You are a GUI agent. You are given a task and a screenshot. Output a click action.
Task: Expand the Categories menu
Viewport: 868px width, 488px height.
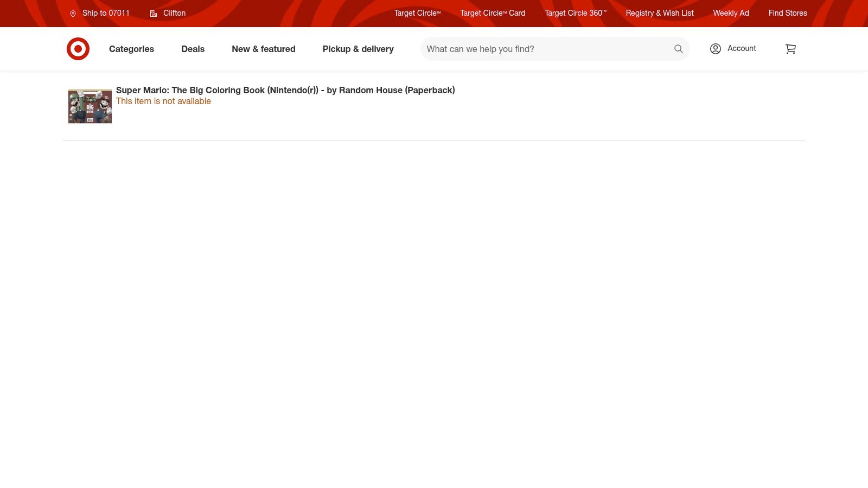click(131, 49)
